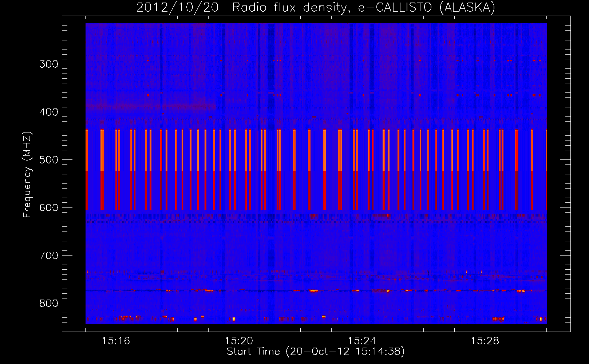Click the 15:24 time tick label
589x364 pixels.
[x=362, y=341]
